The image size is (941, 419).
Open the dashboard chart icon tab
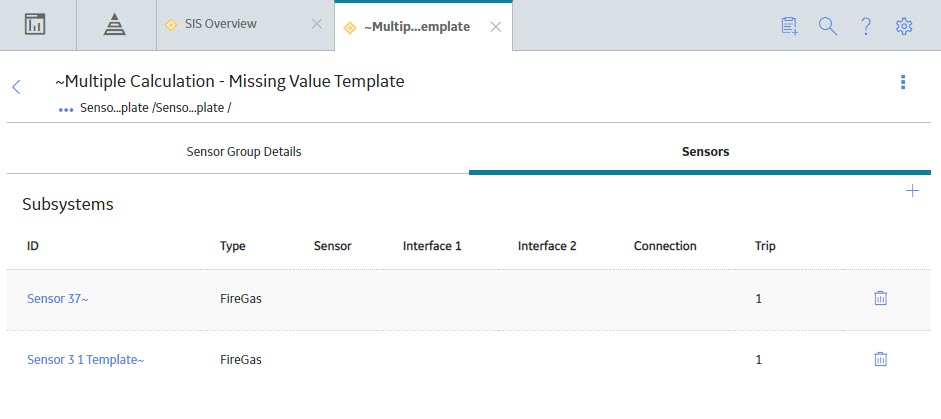(x=35, y=25)
